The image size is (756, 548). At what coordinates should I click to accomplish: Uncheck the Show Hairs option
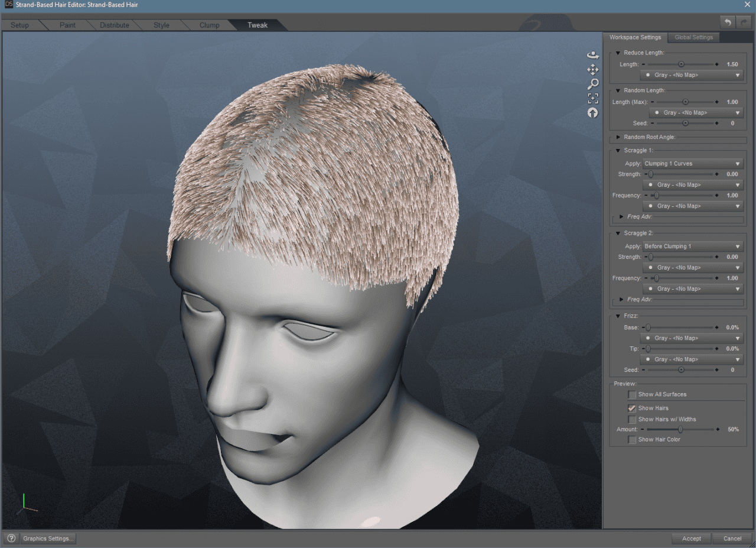[631, 408]
